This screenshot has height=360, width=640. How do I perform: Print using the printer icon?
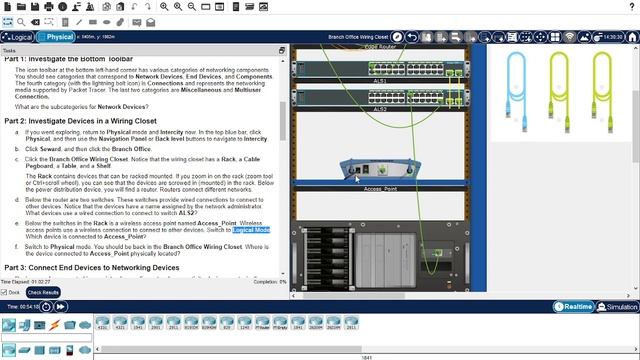pos(49,7)
